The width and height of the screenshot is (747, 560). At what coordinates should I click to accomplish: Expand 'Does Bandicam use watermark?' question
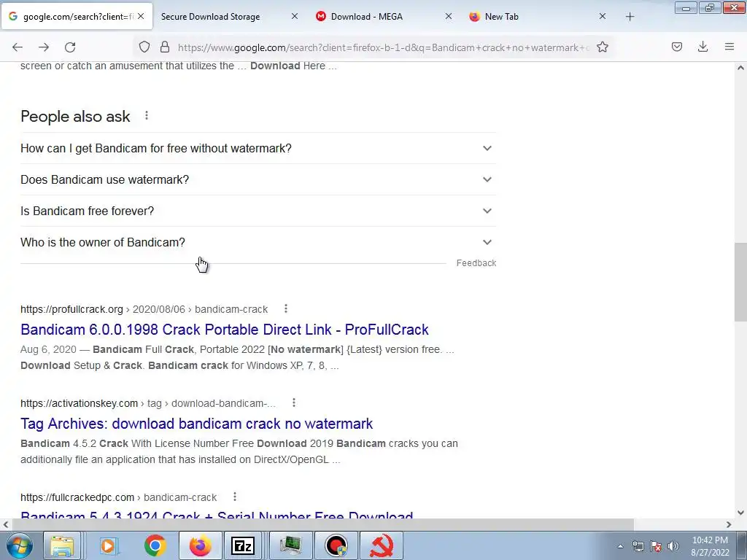point(258,179)
